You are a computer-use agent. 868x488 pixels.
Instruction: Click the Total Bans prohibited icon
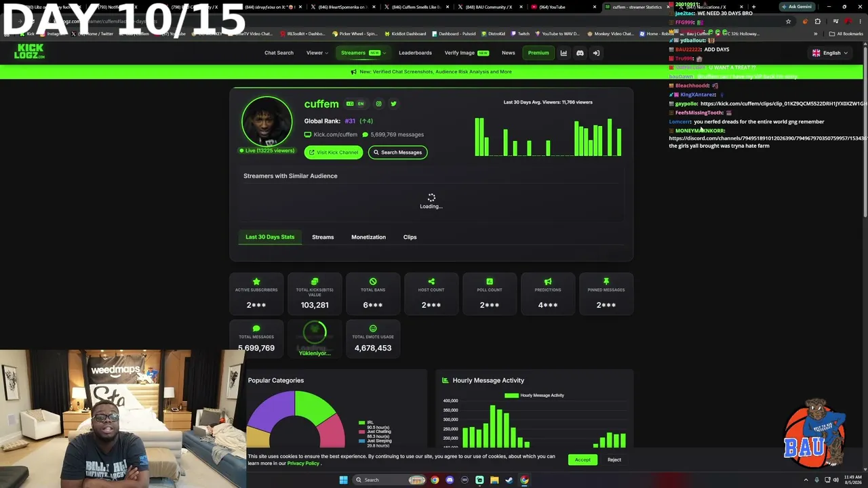click(373, 281)
